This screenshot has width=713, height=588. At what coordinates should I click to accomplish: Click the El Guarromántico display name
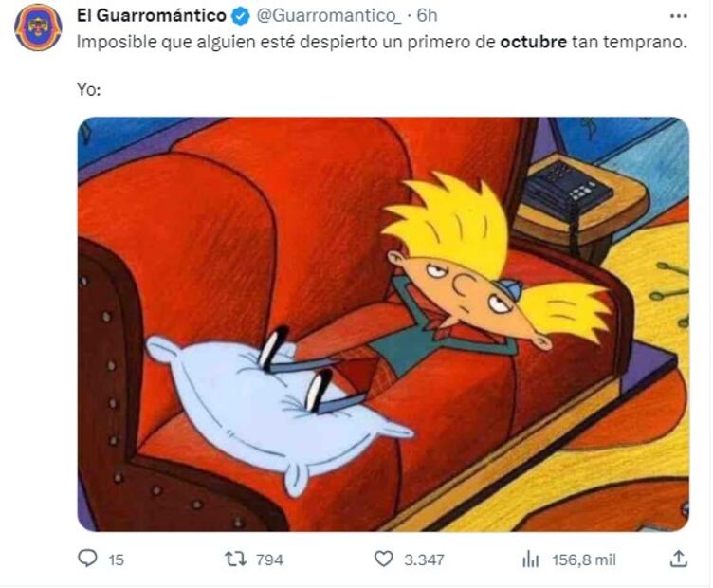[152, 15]
